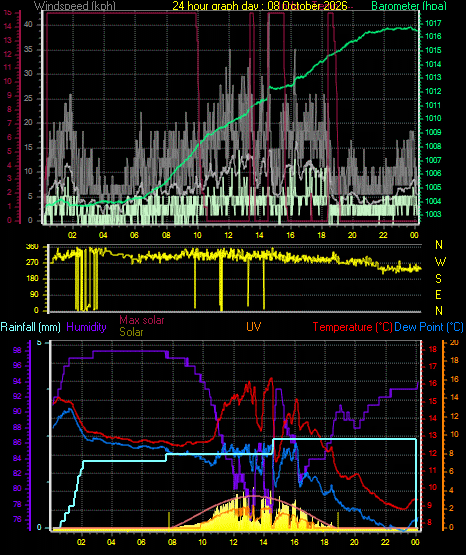
Task: Click the Windspeed (kph) label
Action: (x=75, y=5)
